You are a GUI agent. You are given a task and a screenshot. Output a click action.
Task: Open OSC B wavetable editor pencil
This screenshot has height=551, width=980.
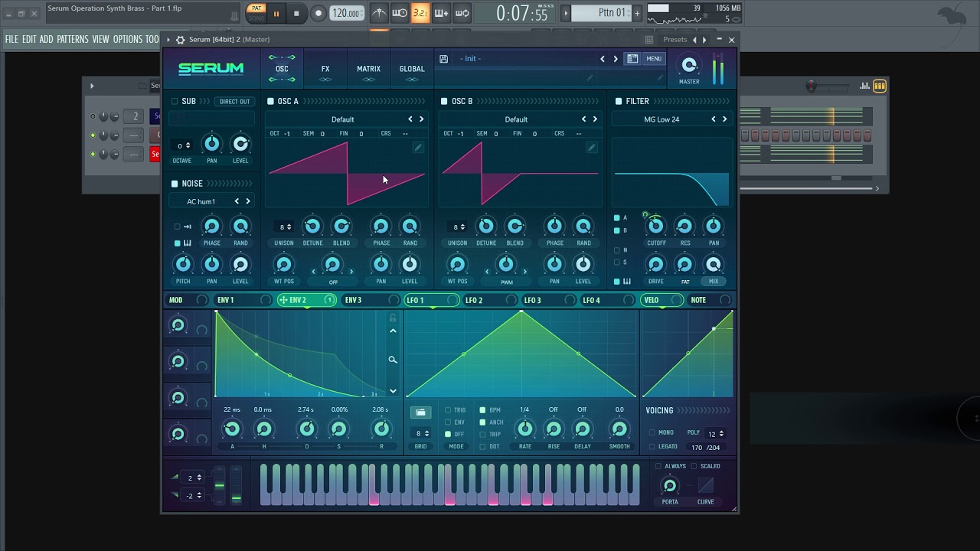point(591,148)
